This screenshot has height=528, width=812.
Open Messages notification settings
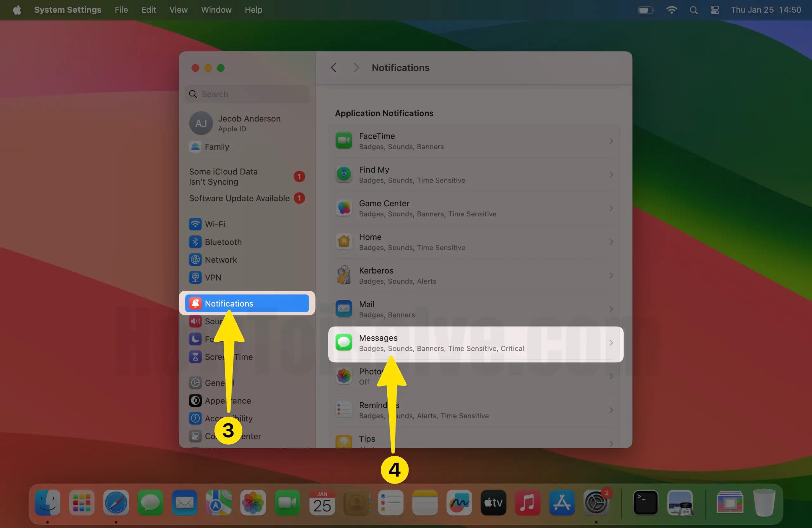click(475, 343)
